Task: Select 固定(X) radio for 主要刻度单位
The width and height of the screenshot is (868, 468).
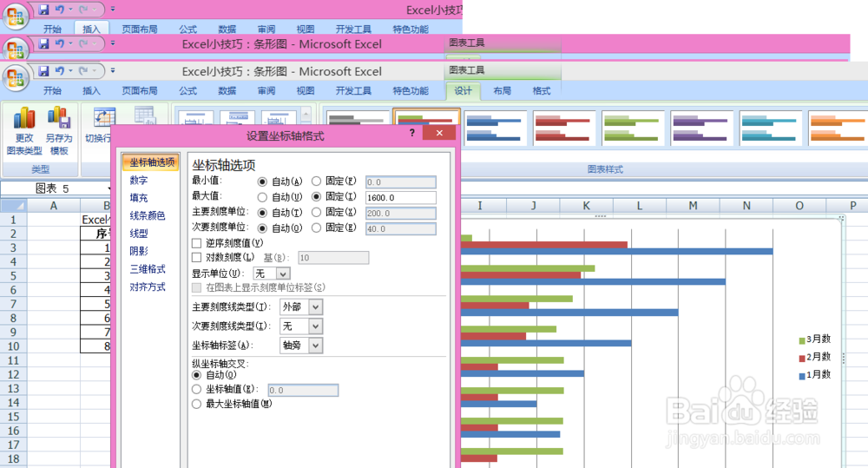Action: (x=316, y=212)
